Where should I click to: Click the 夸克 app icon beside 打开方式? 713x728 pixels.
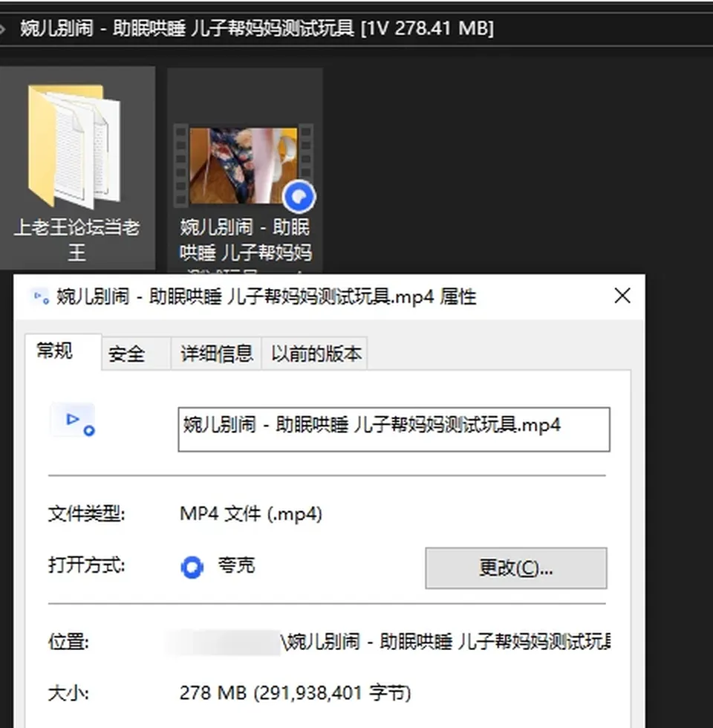(192, 567)
